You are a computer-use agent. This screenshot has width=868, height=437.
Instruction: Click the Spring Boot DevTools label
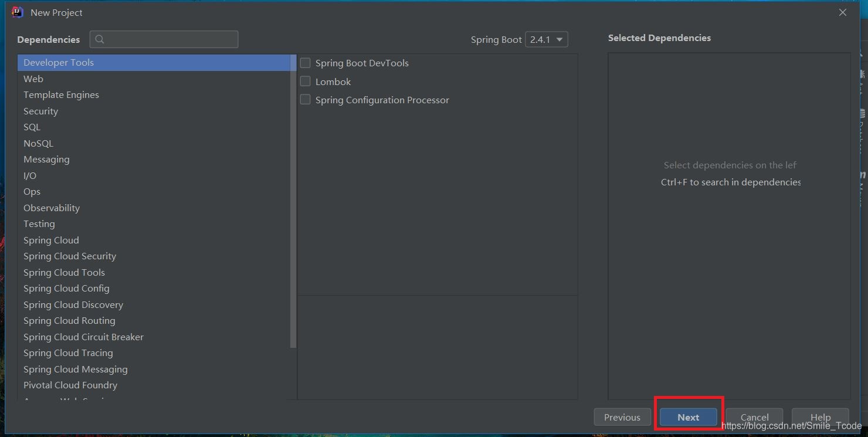pyautogui.click(x=362, y=63)
